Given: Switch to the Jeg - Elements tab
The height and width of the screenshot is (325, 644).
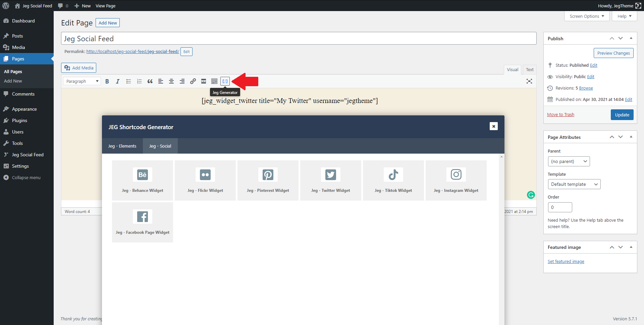Looking at the screenshot, I should pos(122,146).
